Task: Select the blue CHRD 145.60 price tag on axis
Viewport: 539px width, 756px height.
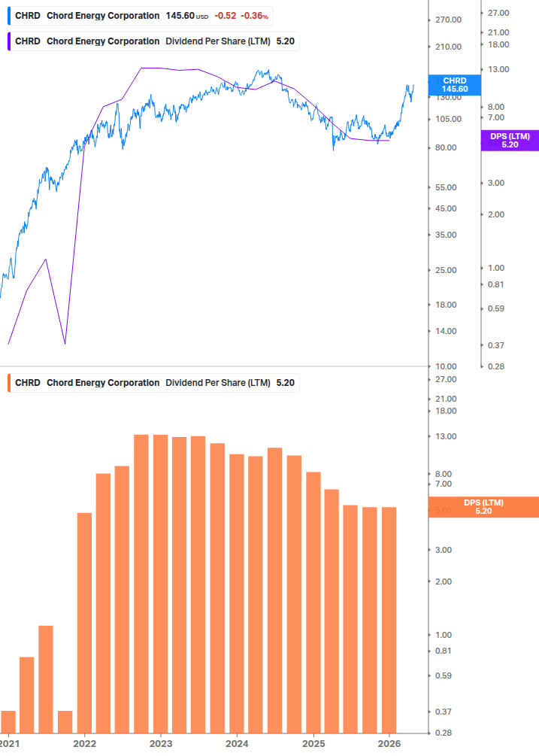Action: pos(454,85)
